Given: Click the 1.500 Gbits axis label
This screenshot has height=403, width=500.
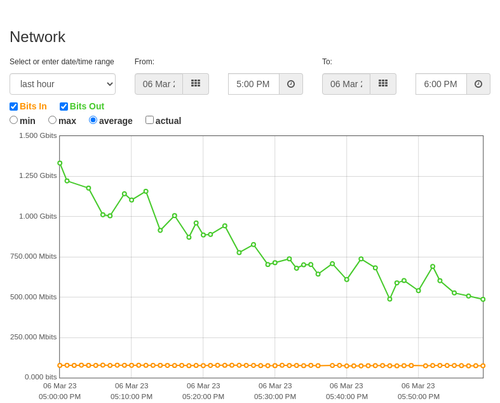Looking at the screenshot, I should pyautogui.click(x=38, y=136).
